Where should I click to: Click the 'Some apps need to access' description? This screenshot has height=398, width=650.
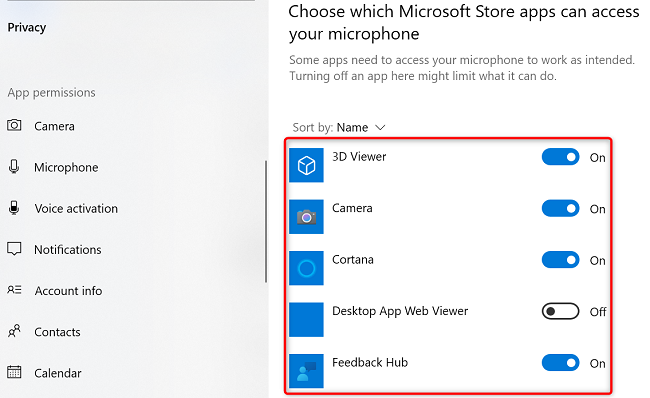[x=462, y=68]
